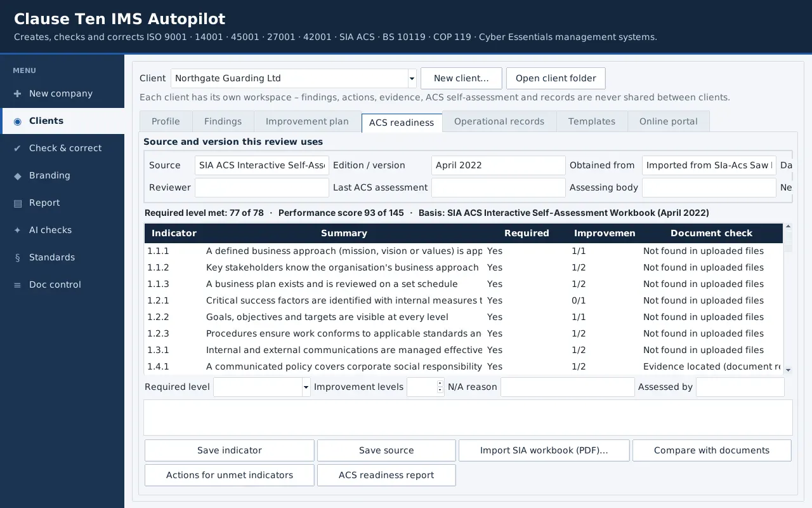Viewport: 812px width, 508px height.
Task: Click the Report page icon in sidebar
Action: (x=17, y=203)
